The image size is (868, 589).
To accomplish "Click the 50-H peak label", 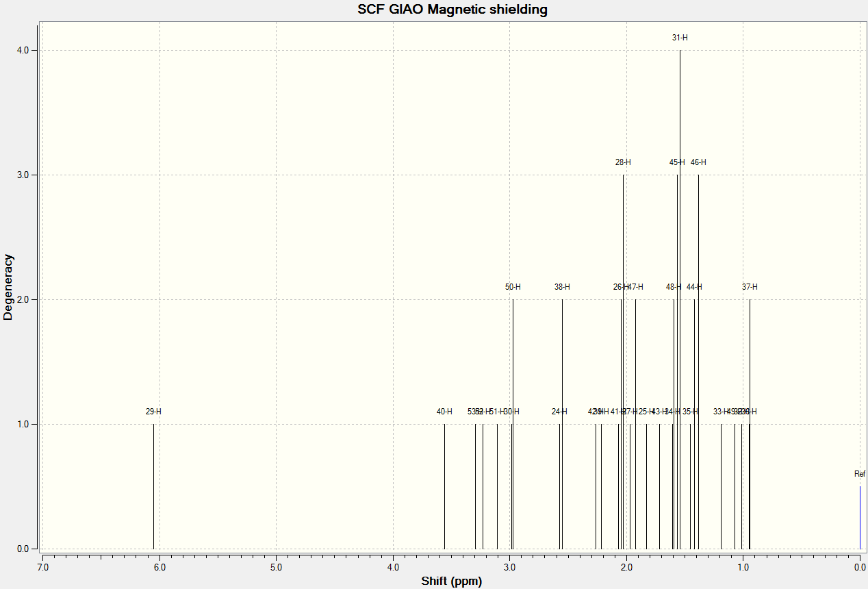I will point(513,287).
